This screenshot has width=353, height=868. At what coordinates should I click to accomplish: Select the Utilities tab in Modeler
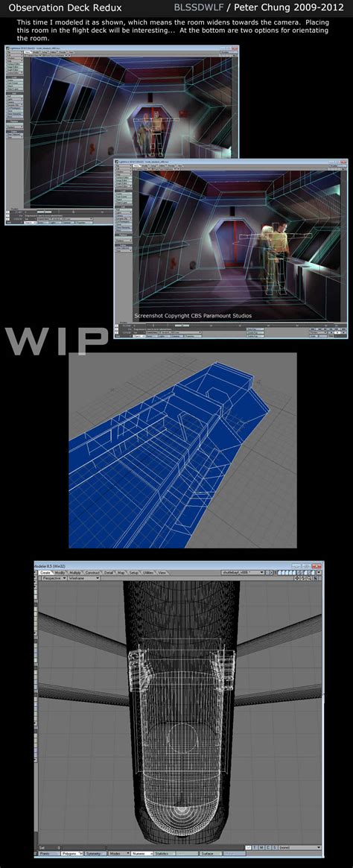[x=150, y=573]
